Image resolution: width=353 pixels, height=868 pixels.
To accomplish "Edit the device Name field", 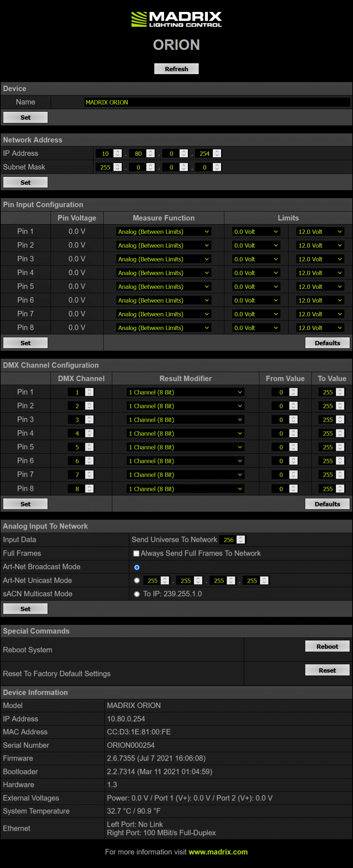I will [x=217, y=102].
